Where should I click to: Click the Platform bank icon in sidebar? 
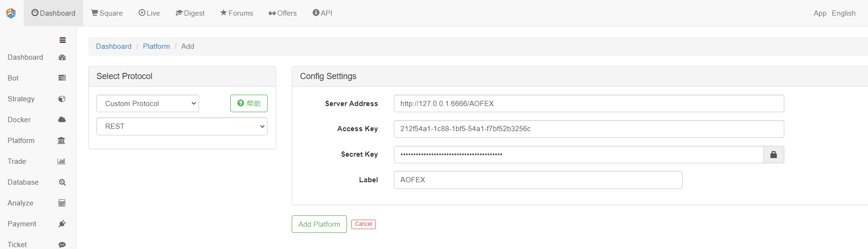pos(61,141)
